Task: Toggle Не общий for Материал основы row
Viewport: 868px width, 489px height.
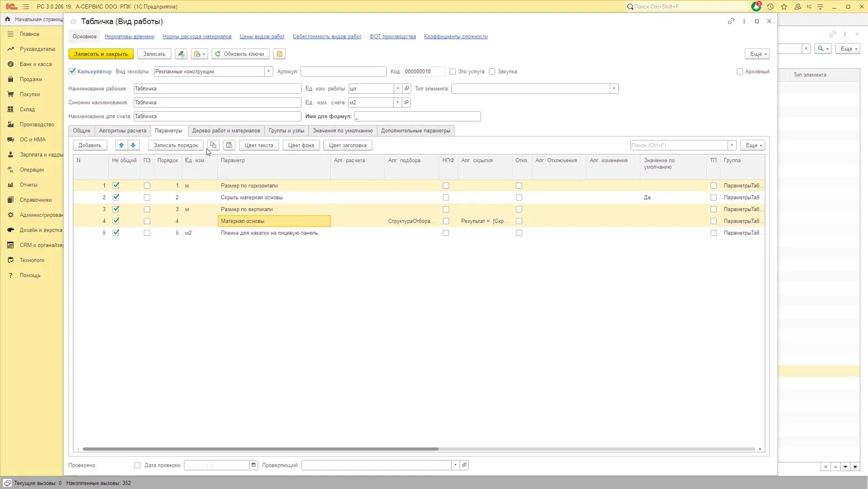Action: [x=116, y=221]
